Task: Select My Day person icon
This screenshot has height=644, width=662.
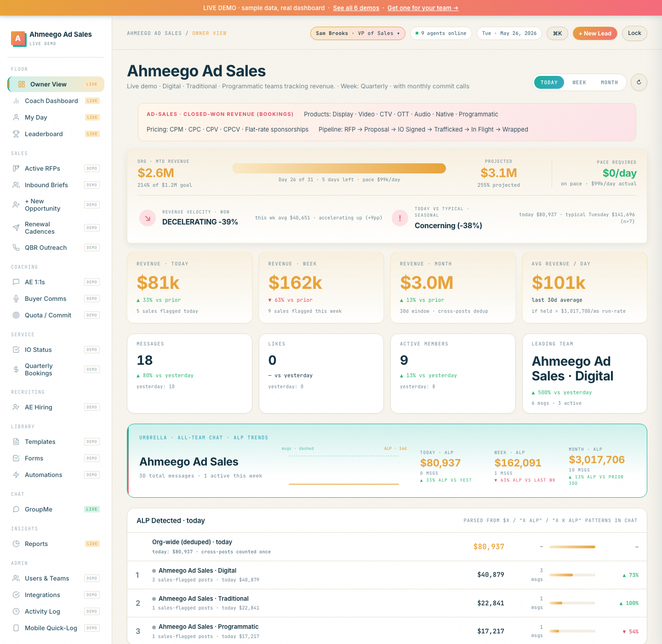Action: click(16, 117)
